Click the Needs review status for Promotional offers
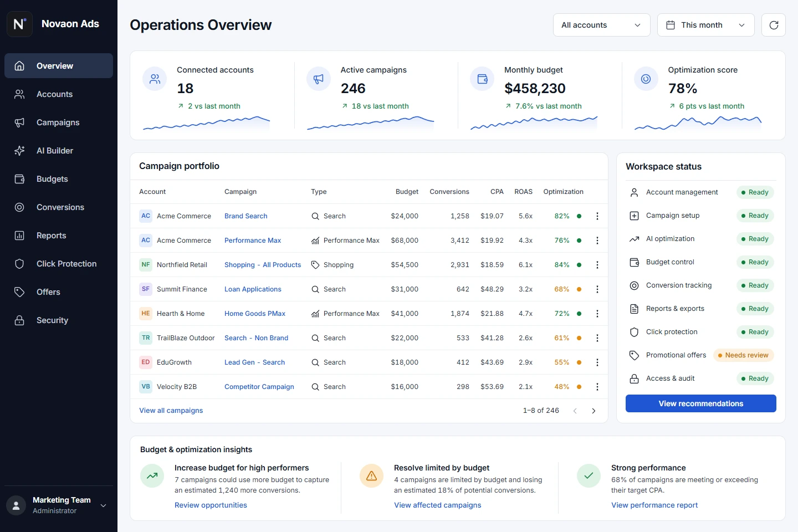The image size is (798, 532). [x=743, y=355]
